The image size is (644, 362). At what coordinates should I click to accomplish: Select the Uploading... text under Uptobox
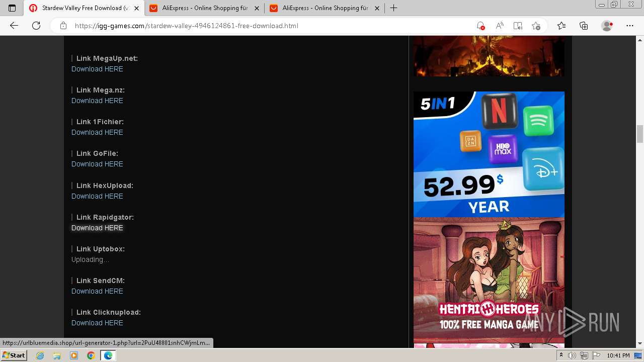click(x=90, y=259)
